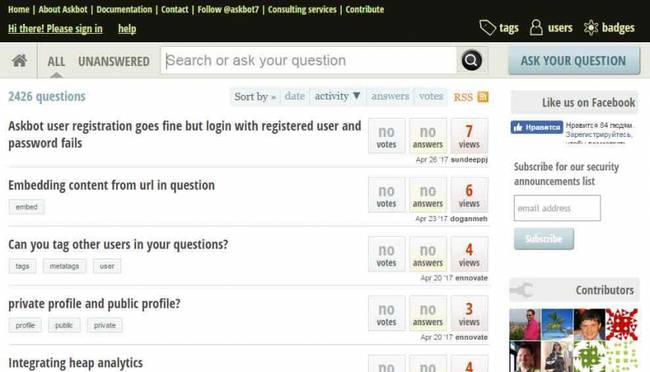Click the Subscribe button
The height and width of the screenshot is (372, 650).
pos(544,239)
